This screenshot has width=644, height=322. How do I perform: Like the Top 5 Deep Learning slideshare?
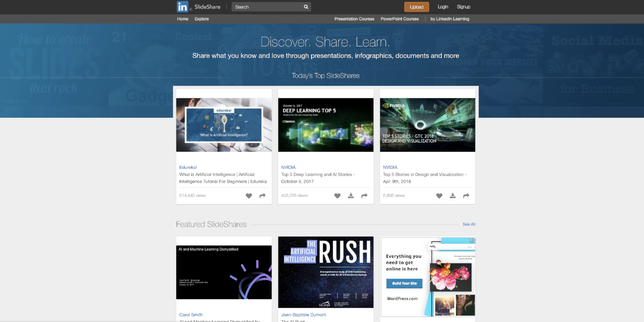tap(338, 196)
